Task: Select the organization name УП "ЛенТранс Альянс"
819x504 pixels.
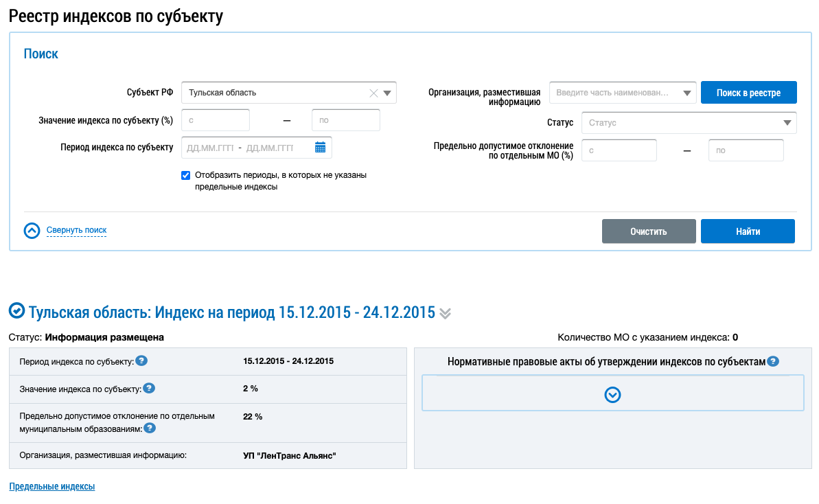Action: point(290,456)
